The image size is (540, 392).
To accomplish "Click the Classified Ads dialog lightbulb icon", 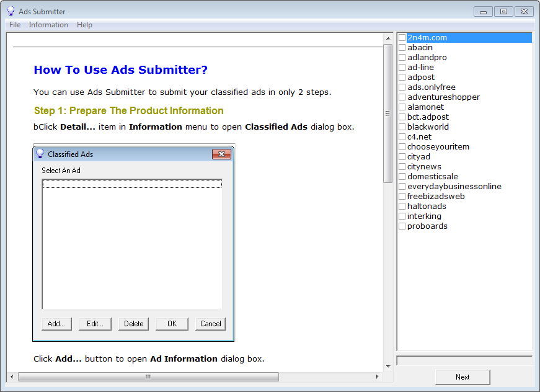I will pyautogui.click(x=40, y=154).
